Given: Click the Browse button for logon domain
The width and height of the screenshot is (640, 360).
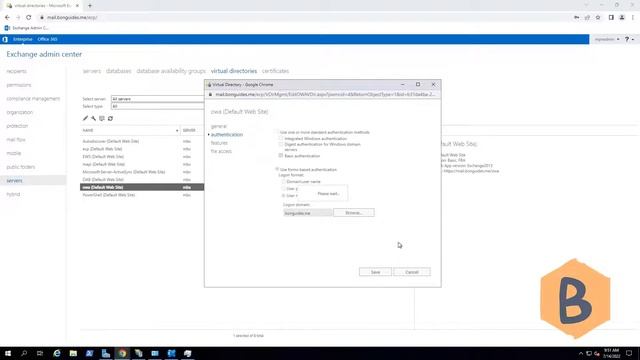Looking at the screenshot, I should tap(353, 213).
